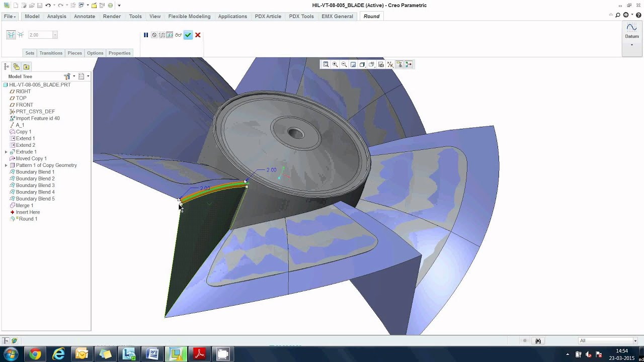644x362 pixels.
Task: Toggle spin center display icon
Action: click(x=409, y=64)
